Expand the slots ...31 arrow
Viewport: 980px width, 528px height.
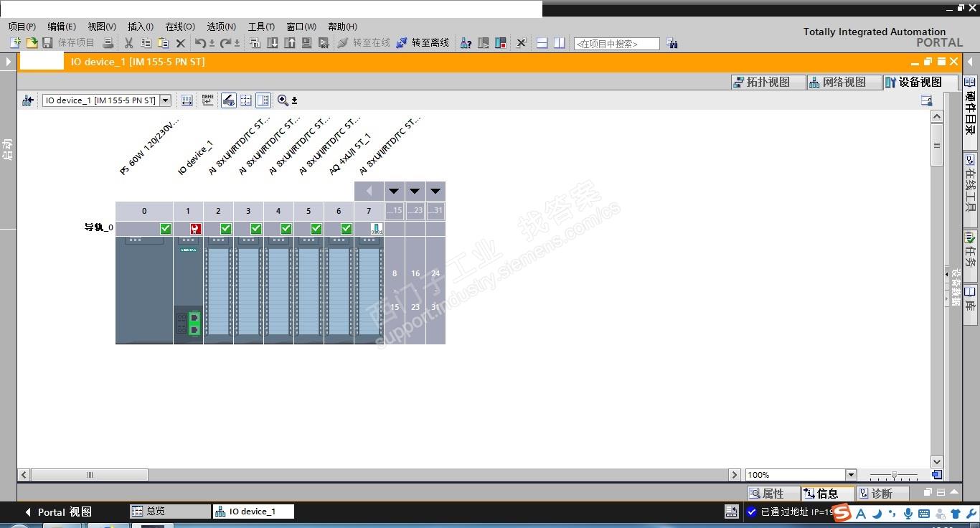[435, 191]
